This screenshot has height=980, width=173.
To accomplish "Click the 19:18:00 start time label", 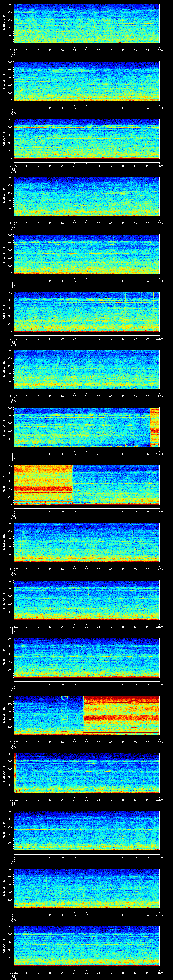I will pos(13,281).
